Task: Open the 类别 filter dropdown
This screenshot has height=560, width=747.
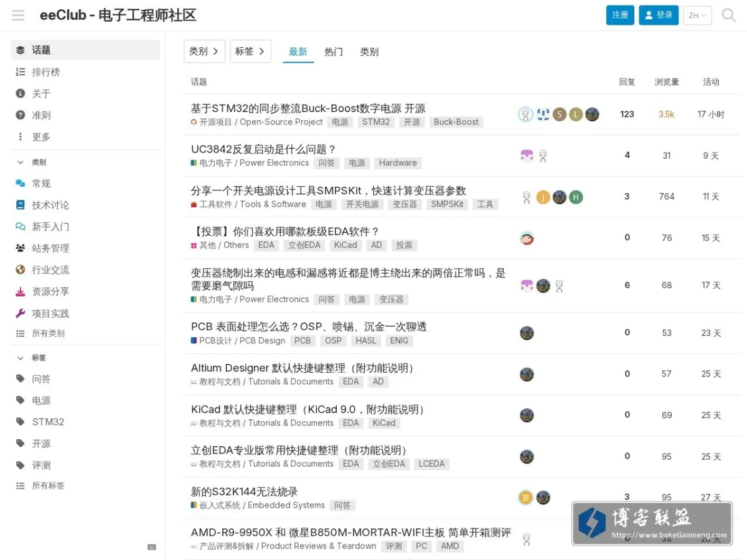Action: [x=204, y=51]
